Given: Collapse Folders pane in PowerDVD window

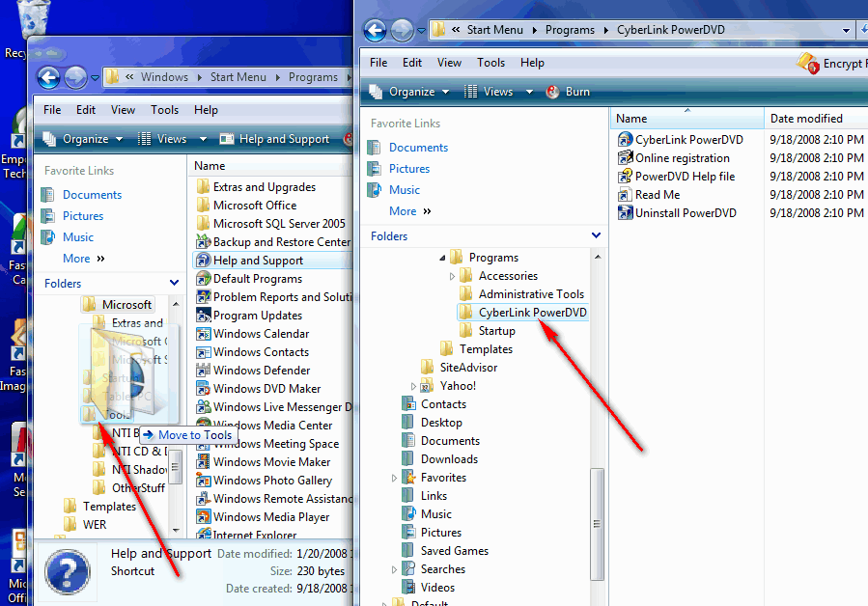Looking at the screenshot, I should (596, 235).
